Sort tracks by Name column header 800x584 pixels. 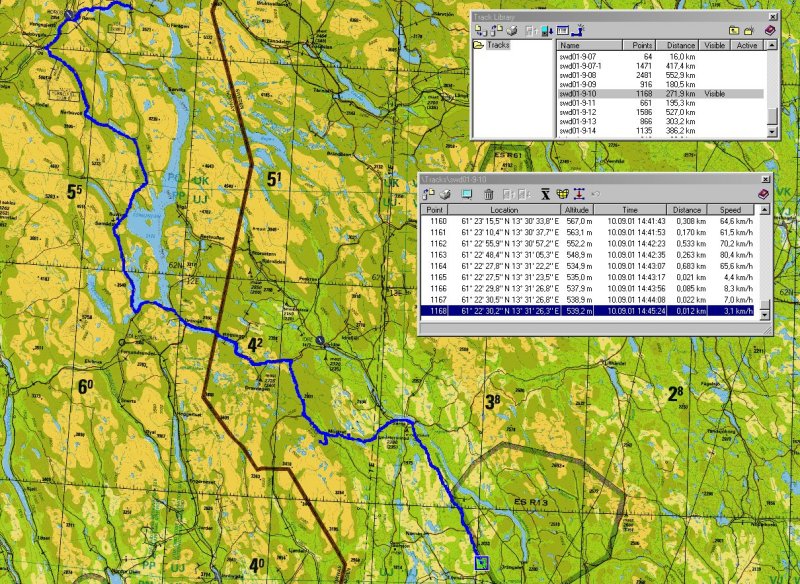click(x=590, y=45)
